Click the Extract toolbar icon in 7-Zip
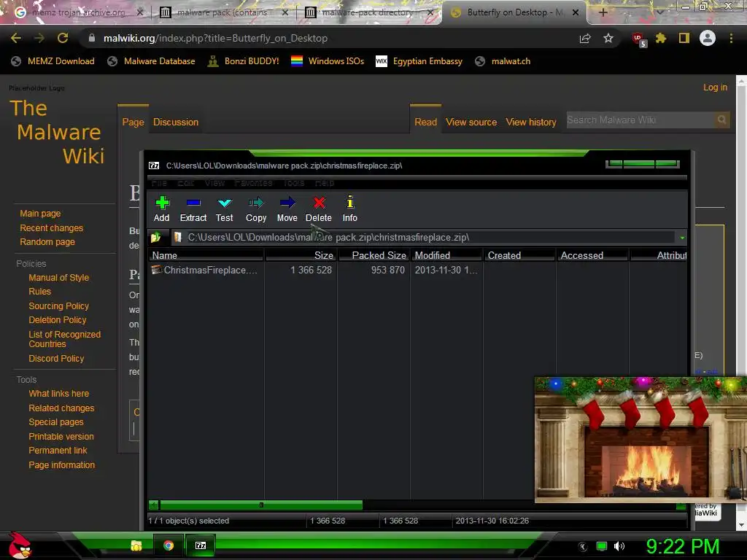Viewport: 747px width, 560px height. pos(193,209)
